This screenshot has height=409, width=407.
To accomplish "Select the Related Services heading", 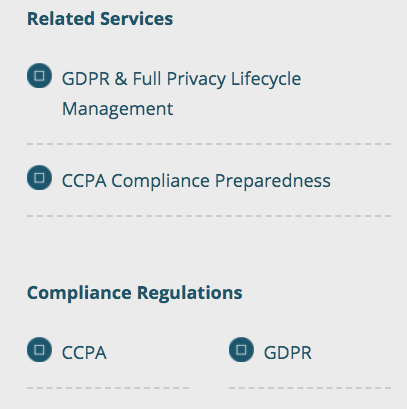I will click(x=100, y=19).
